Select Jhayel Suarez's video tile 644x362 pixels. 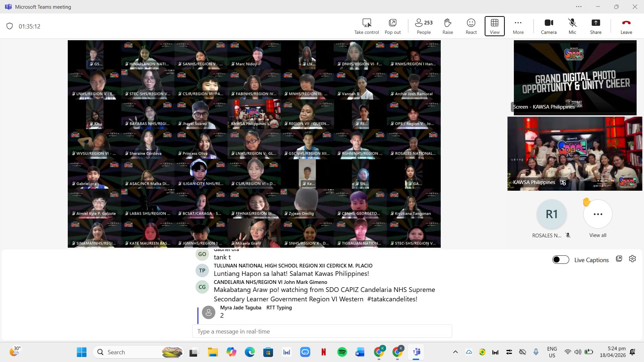201,115
